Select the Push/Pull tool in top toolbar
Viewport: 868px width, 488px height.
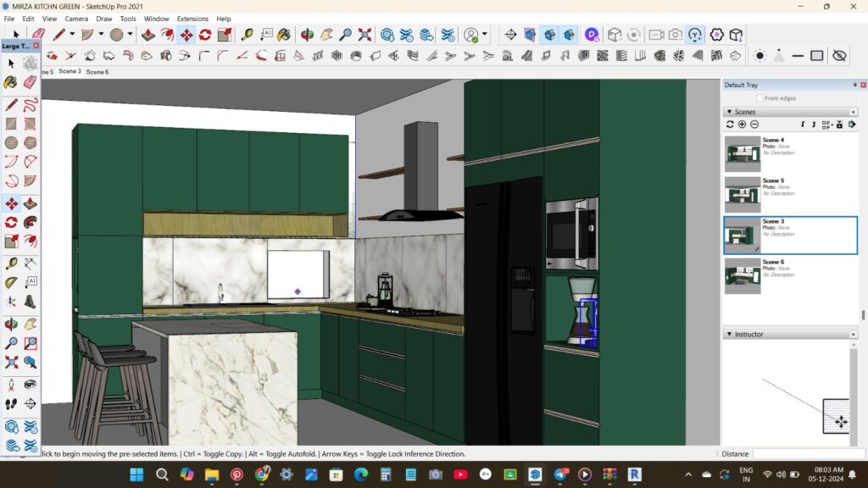147,34
